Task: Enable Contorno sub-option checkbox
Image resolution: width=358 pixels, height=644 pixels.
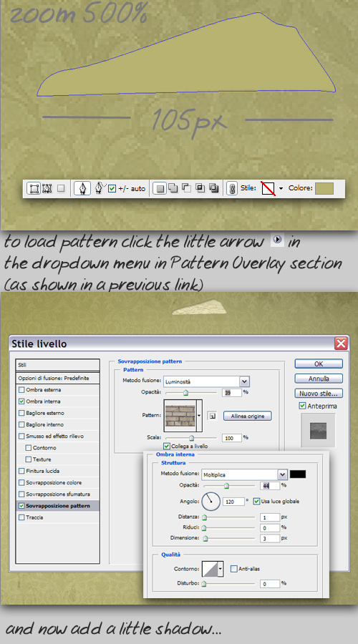Action: [x=29, y=448]
